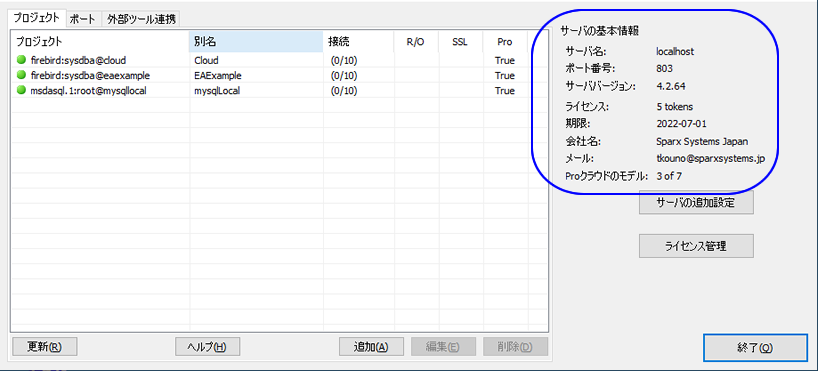Image resolution: width=818 pixels, height=371 pixels.
Task: Click the Proクラウドのモデル value 3 of 7
Action: coord(669,176)
